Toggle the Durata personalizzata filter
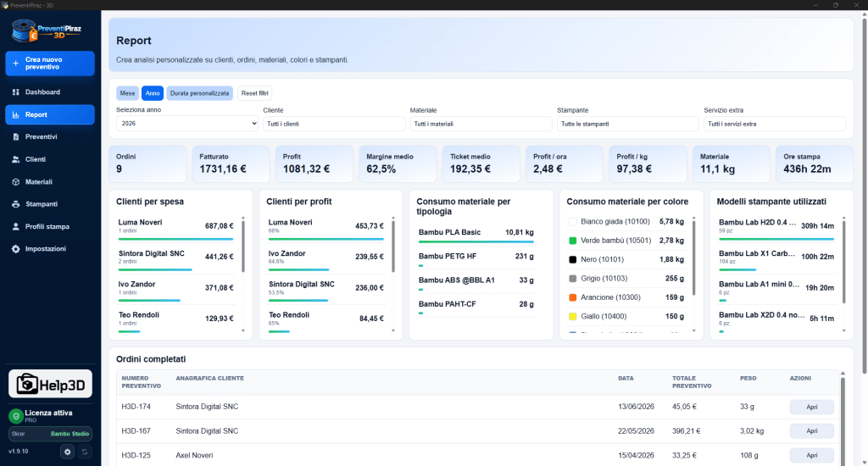Viewport: 868px width, 466px height. point(199,93)
